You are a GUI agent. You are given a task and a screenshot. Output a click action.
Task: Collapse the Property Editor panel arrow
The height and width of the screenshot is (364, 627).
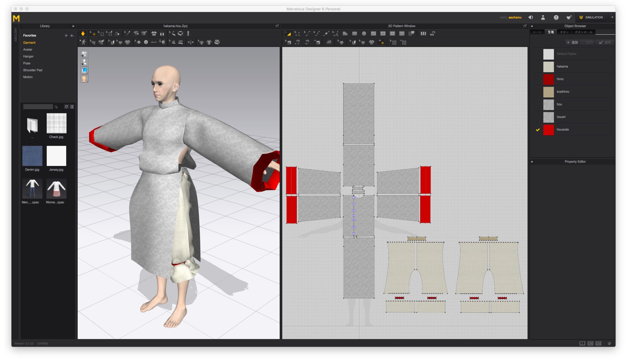[532, 162]
